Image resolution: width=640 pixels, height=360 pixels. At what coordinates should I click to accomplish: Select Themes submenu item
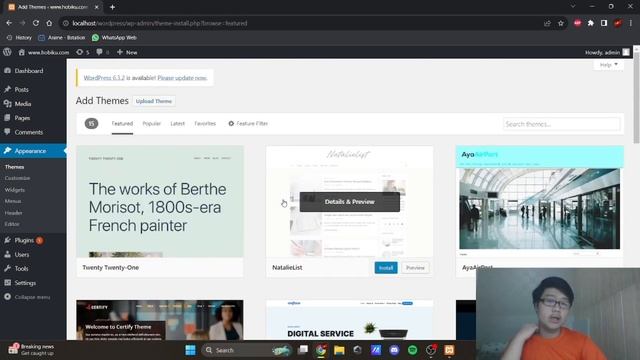click(x=14, y=167)
